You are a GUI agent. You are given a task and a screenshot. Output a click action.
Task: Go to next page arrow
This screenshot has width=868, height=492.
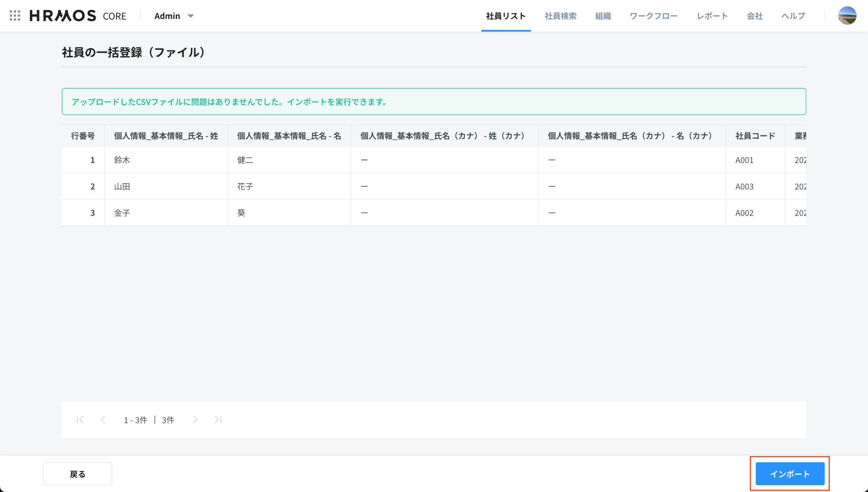[195, 419]
